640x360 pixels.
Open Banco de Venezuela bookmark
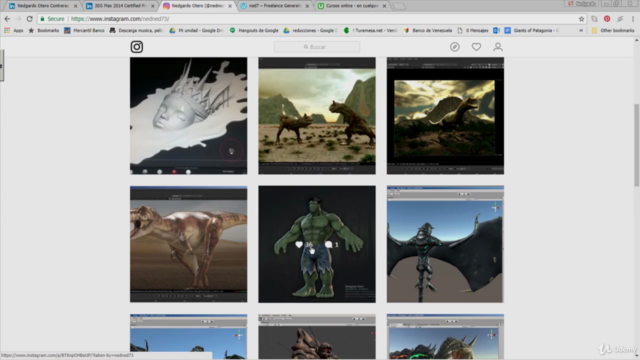428,31
